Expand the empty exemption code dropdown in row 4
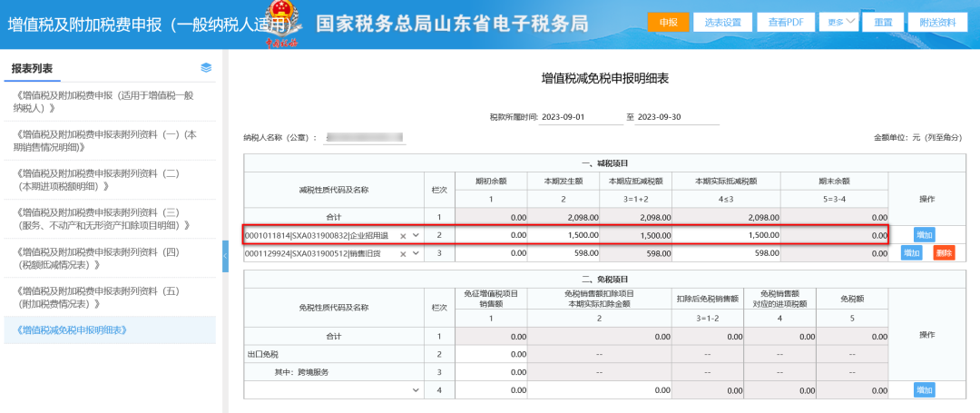Viewport: 980px width, 413px height. coord(416,389)
